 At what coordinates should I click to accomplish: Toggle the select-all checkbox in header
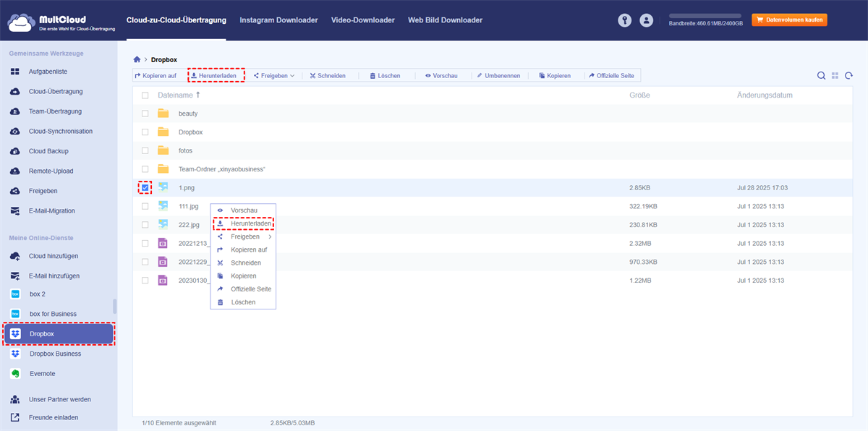[x=145, y=95]
